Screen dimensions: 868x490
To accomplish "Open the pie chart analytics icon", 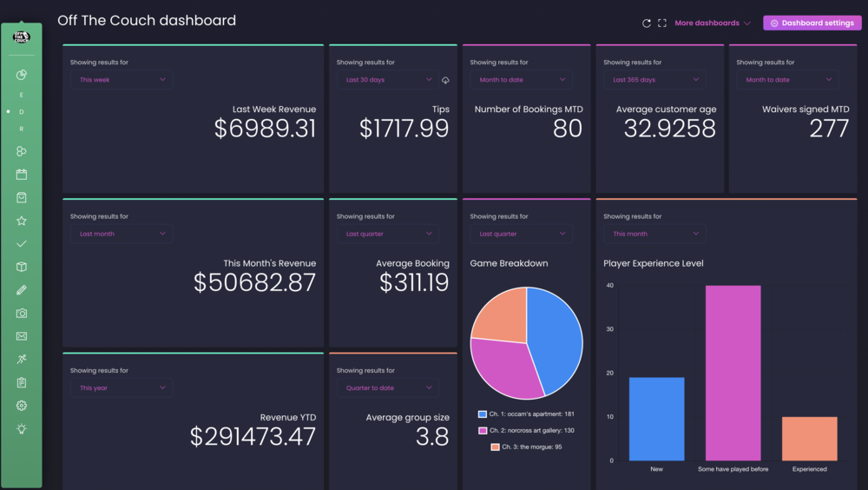I will (x=22, y=75).
